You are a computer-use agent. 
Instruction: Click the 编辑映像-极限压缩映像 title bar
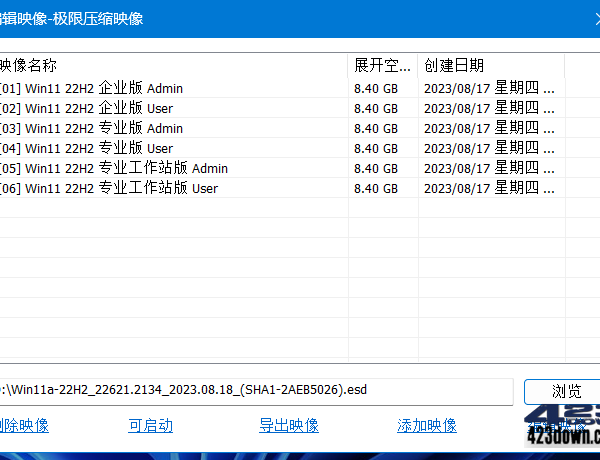click(300, 19)
